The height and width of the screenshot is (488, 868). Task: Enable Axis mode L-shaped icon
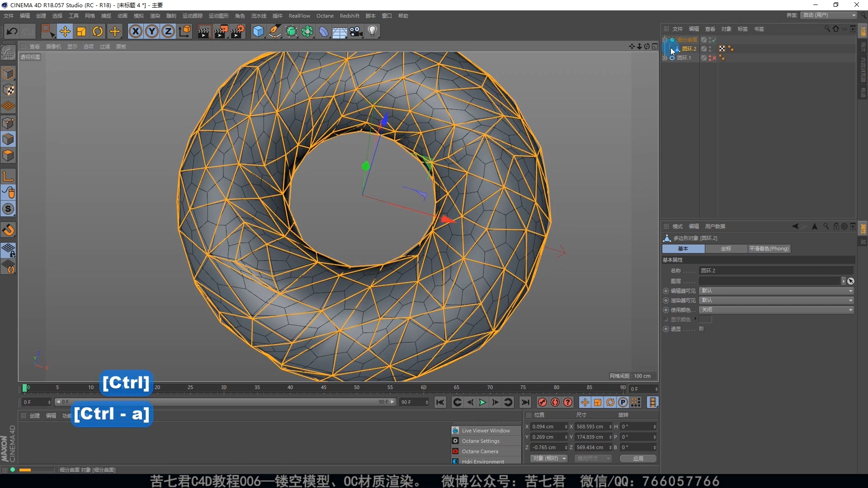tap(8, 176)
